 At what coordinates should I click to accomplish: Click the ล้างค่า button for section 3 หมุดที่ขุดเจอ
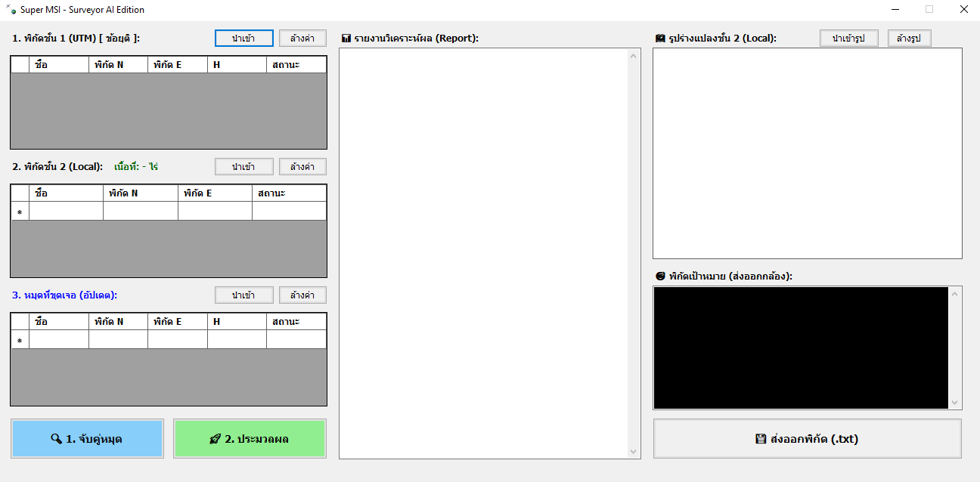(302, 295)
